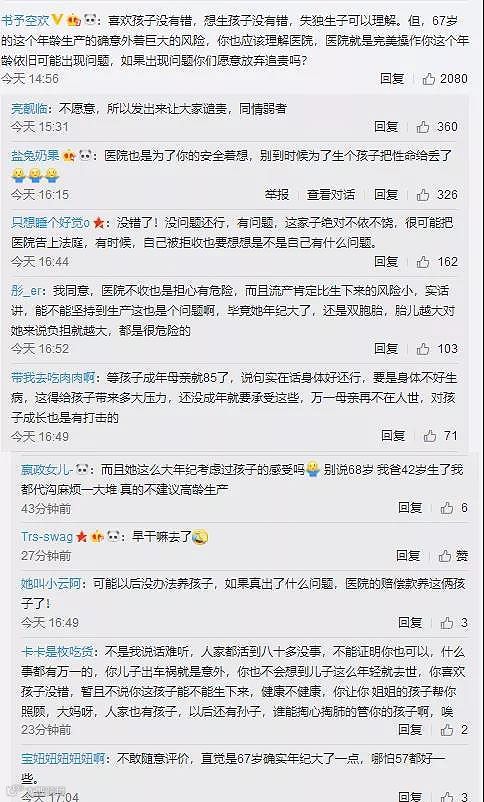Click the verified V badge beside 书予空欢
484x802 pixels.
pyautogui.click(x=58, y=19)
